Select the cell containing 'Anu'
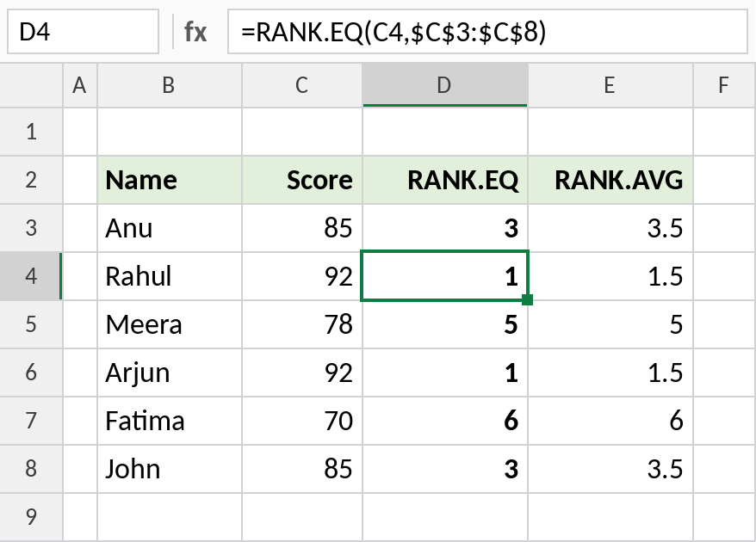756x542 pixels. pos(170,228)
